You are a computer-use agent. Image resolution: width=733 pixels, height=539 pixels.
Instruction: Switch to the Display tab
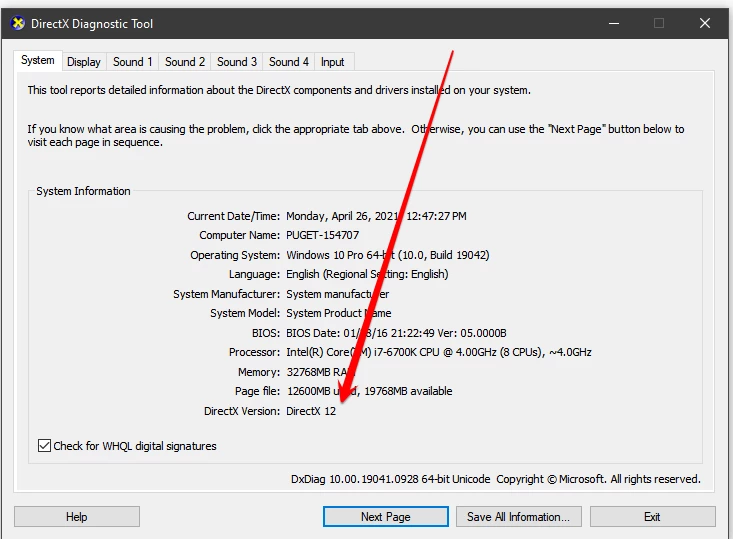click(84, 62)
